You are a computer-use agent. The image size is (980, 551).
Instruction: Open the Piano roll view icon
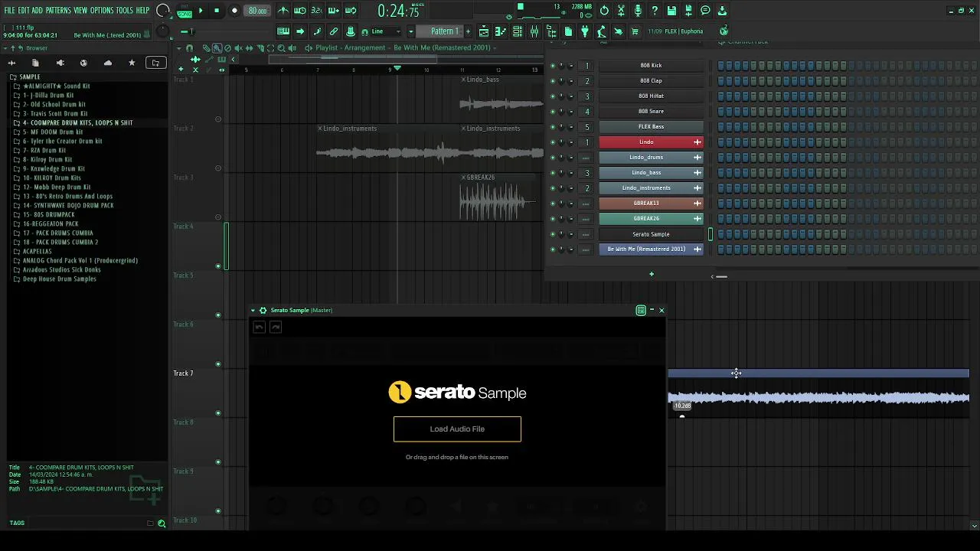pos(501,31)
